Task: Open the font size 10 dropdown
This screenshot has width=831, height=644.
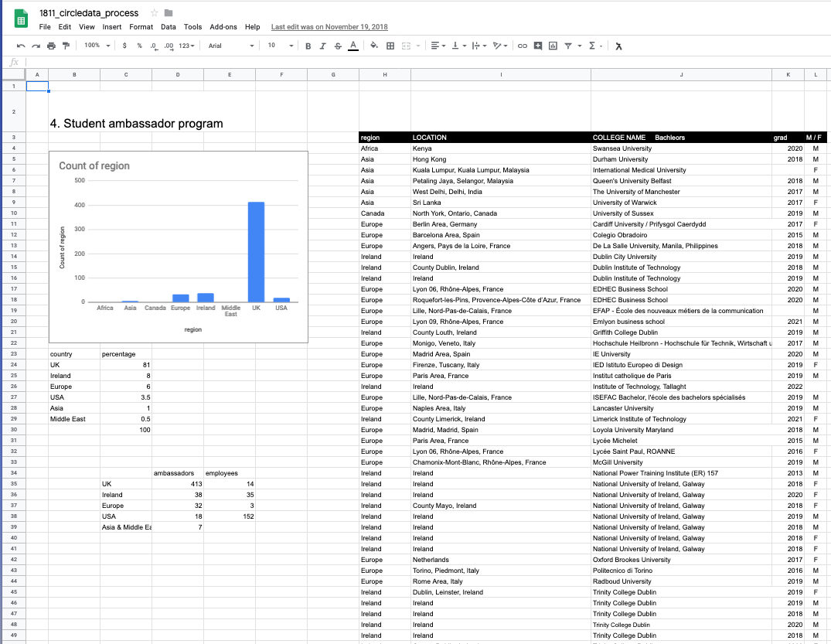Action: pyautogui.click(x=281, y=46)
